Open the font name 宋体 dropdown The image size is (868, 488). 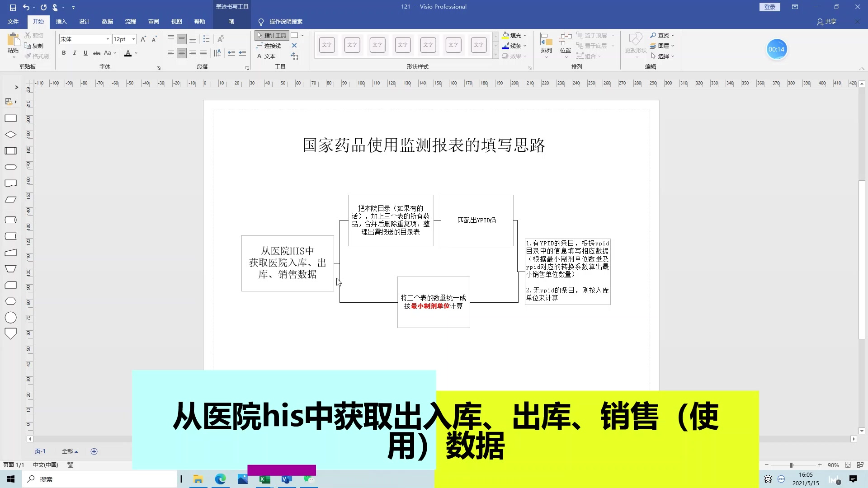(x=108, y=39)
